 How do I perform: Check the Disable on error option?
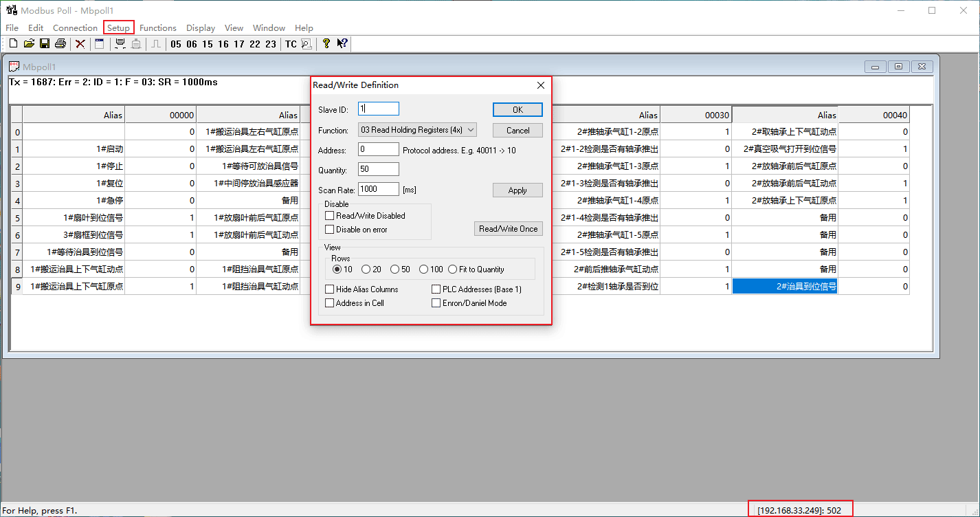tap(330, 230)
